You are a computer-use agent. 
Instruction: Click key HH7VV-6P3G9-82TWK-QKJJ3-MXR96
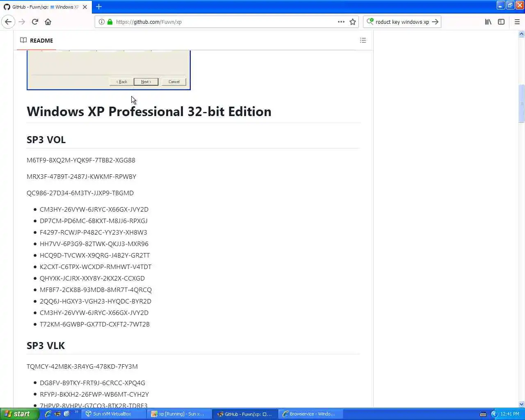click(x=94, y=244)
